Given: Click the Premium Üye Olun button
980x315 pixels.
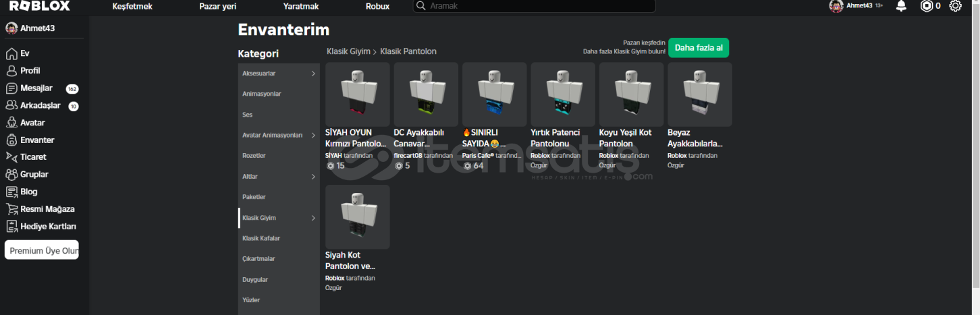Looking at the screenshot, I should pyautogui.click(x=42, y=250).
